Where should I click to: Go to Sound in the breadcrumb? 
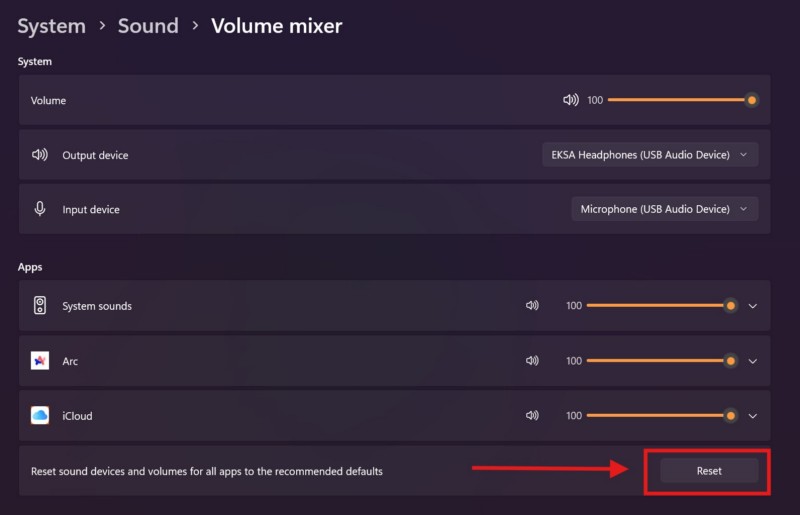[148, 26]
